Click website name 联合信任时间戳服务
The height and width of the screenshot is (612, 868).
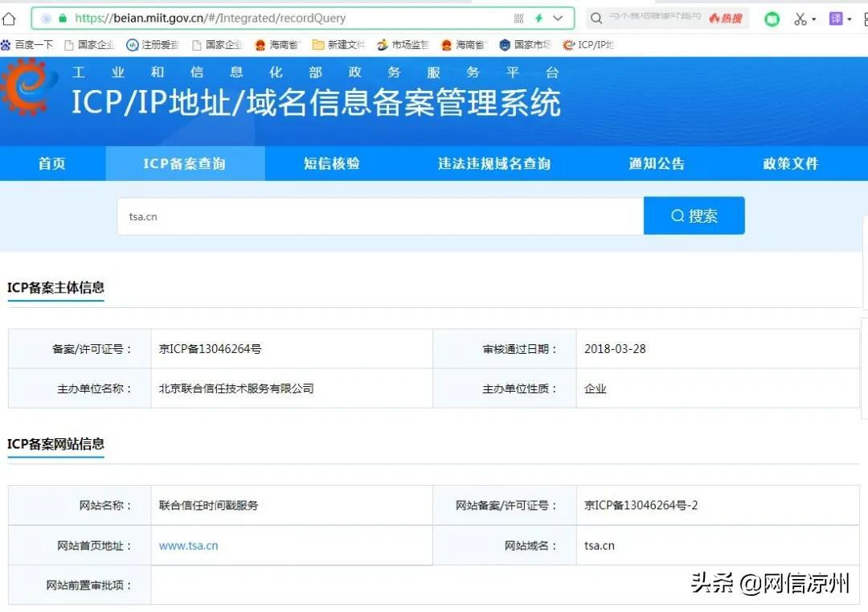(x=209, y=505)
